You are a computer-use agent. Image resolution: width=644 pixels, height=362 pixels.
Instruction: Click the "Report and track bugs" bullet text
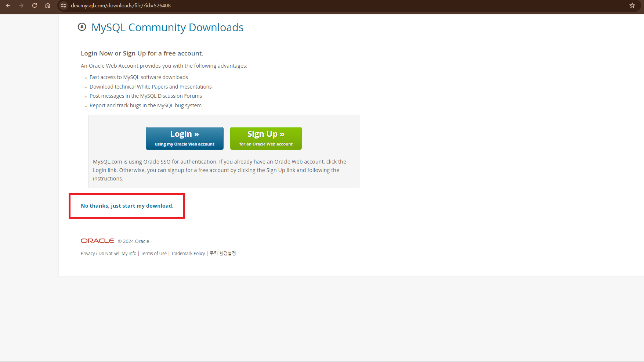[145, 105]
